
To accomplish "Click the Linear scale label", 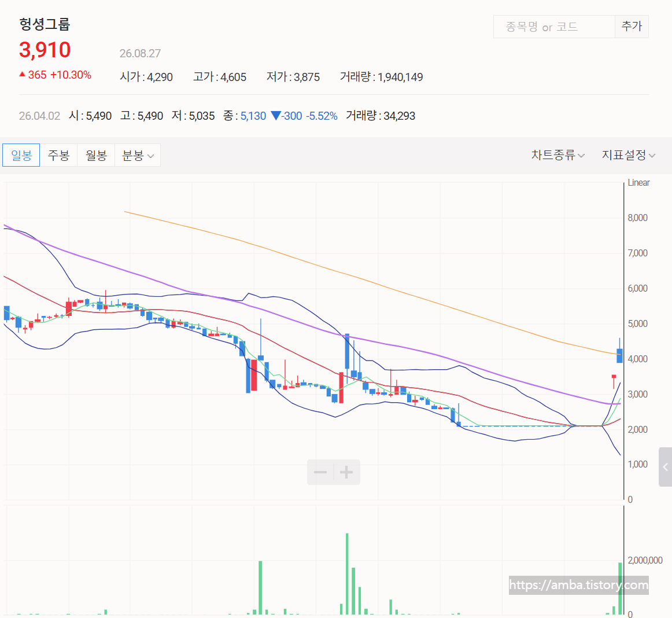I will coord(638,183).
